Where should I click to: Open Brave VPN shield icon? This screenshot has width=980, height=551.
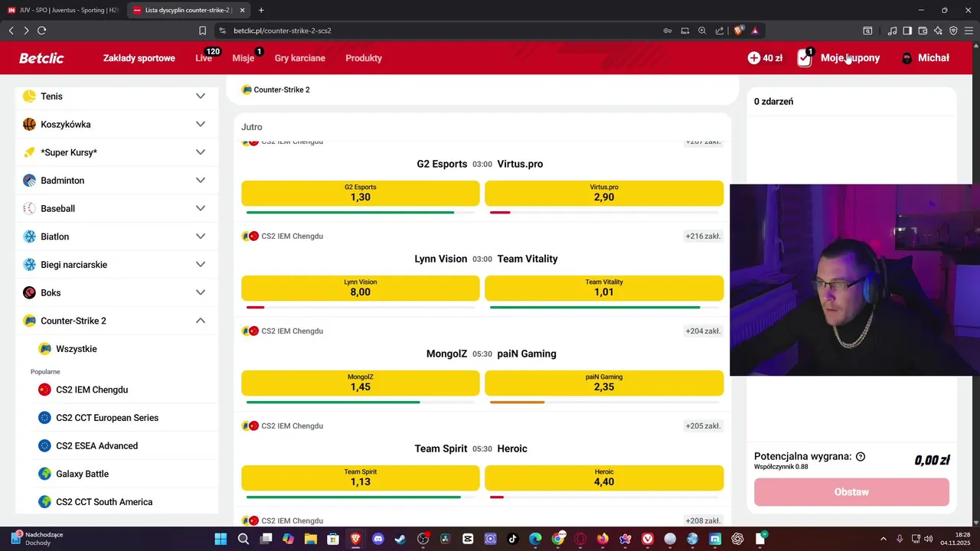953,31
